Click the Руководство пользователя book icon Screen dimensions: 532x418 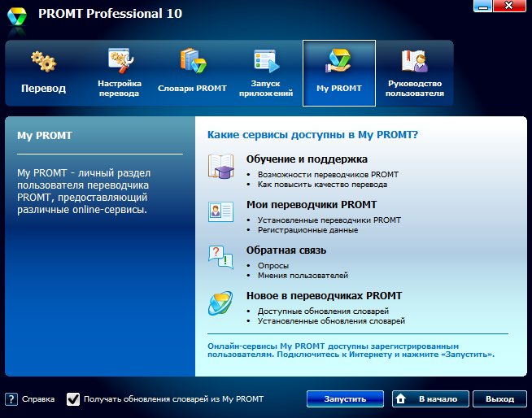pos(415,61)
